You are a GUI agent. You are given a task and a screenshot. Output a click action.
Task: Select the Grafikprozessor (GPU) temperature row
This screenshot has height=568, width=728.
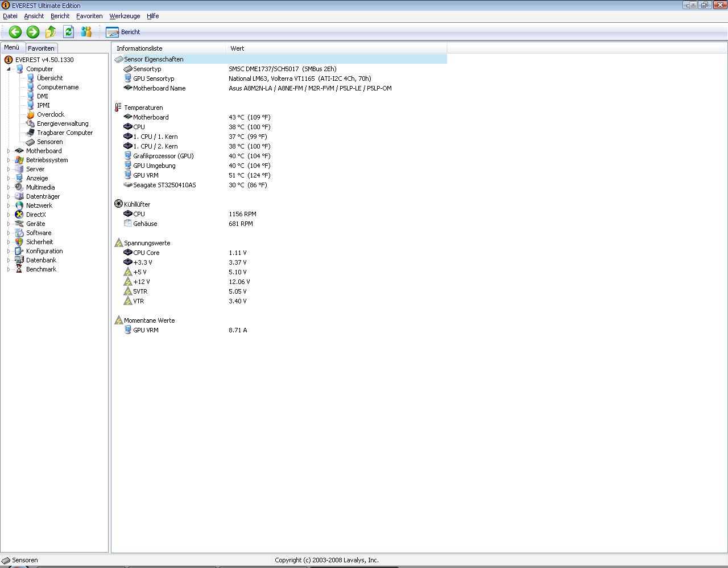(x=280, y=156)
